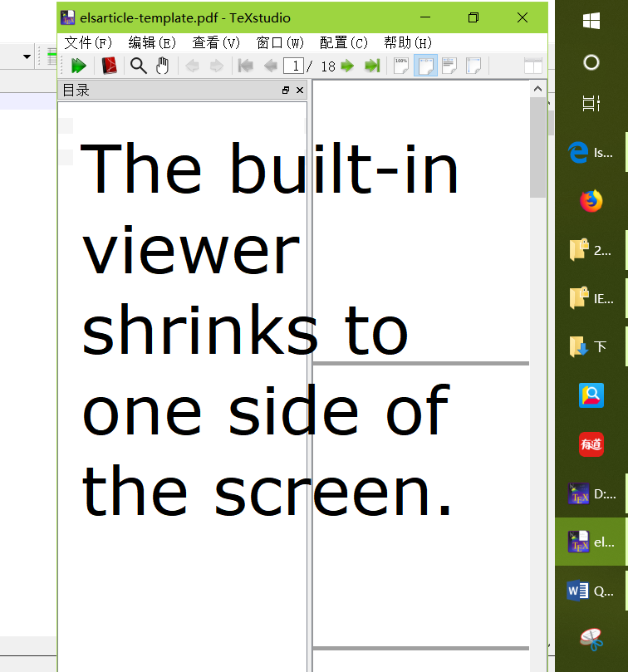Switch to Word document Q... in taskbar

[591, 591]
